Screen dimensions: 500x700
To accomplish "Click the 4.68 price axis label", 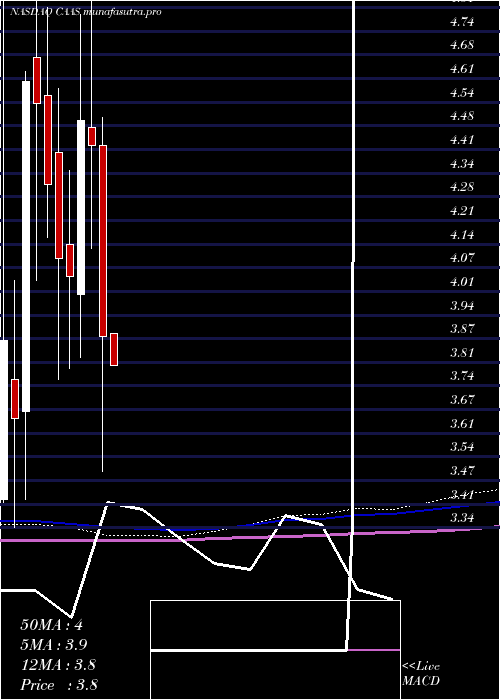I will [x=462, y=46].
